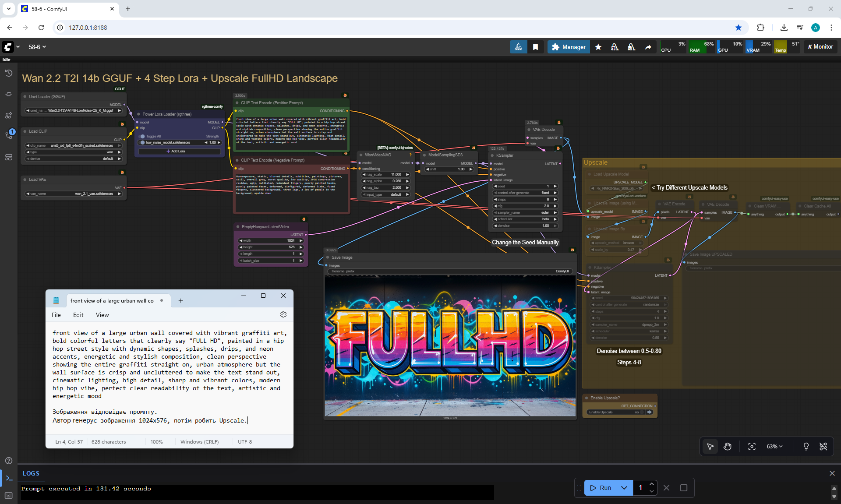Open the View menu in Notepad
The height and width of the screenshot is (504, 841).
pos(102,315)
